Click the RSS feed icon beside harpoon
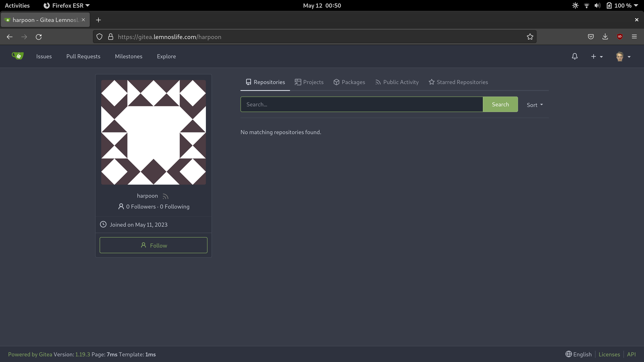The height and width of the screenshot is (362, 644). (165, 196)
